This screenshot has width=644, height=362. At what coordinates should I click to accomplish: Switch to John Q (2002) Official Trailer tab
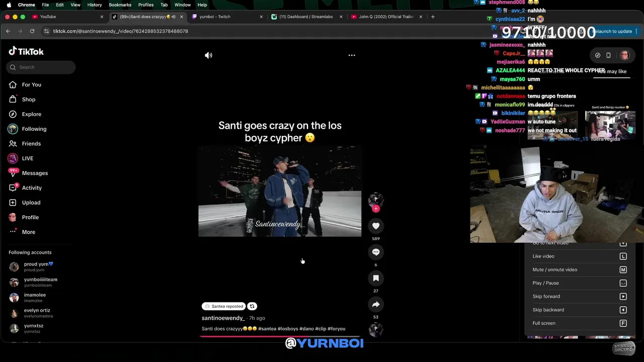(x=385, y=17)
